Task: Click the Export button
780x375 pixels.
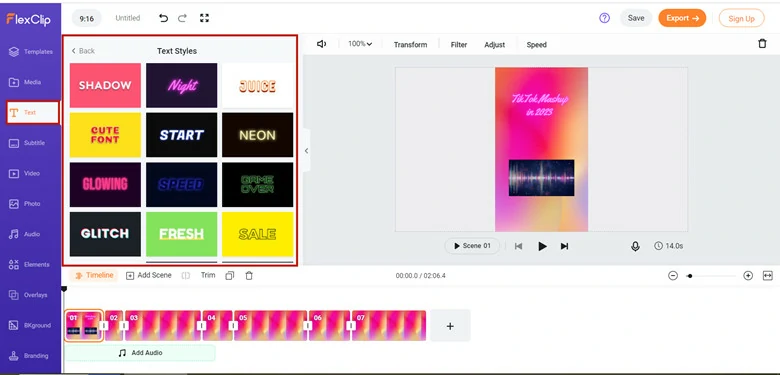Action: 682,18
